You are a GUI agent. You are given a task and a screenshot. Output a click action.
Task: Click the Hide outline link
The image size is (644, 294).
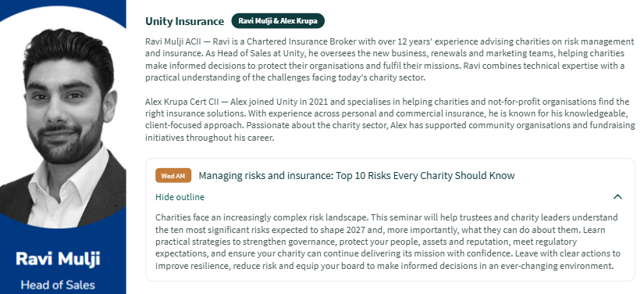tap(180, 197)
